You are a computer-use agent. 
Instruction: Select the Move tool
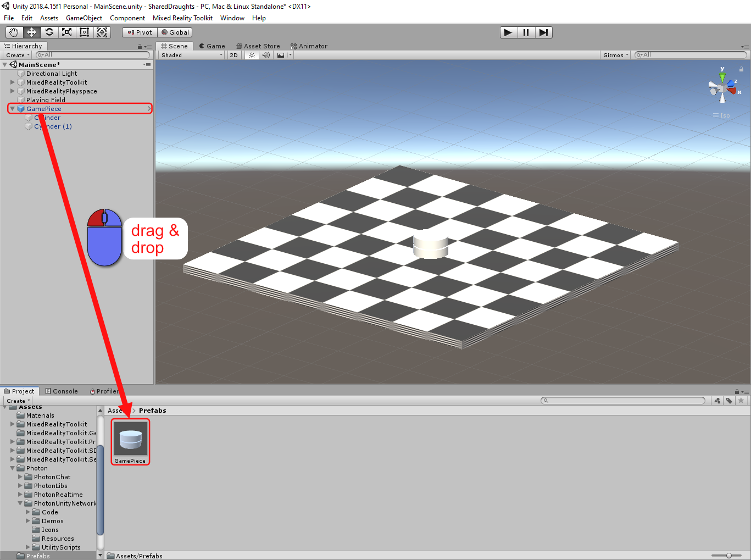(x=31, y=32)
